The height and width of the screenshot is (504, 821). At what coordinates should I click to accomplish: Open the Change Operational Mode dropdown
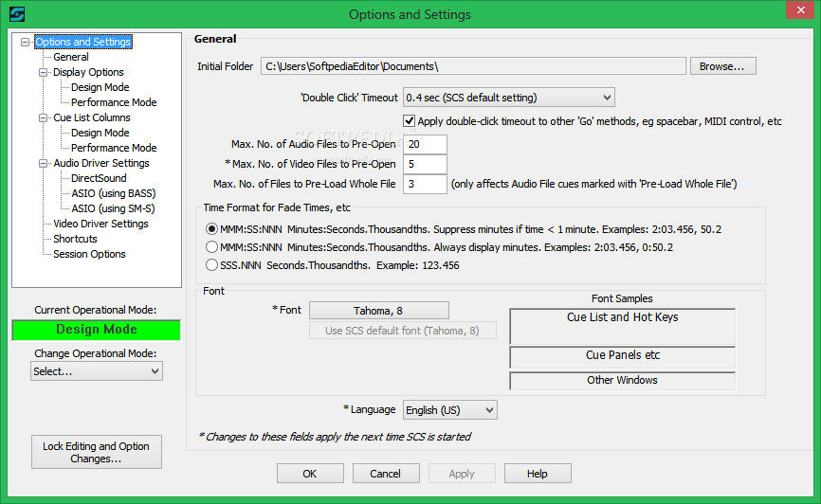click(x=97, y=371)
